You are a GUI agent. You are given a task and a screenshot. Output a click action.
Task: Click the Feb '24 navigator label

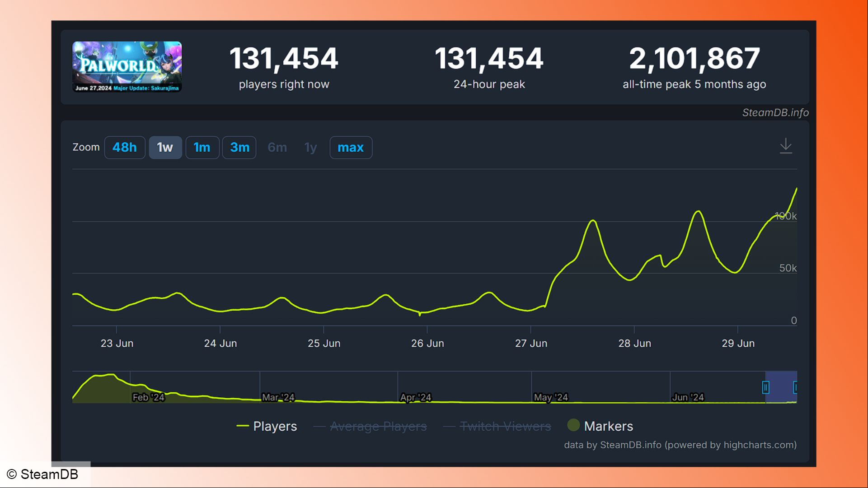click(148, 397)
